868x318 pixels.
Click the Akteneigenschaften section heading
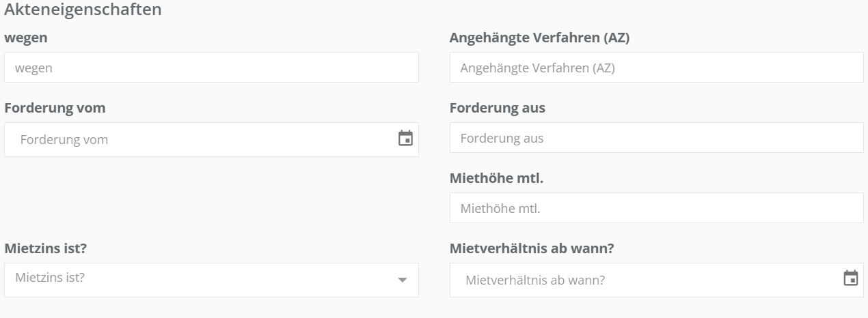[x=83, y=10]
